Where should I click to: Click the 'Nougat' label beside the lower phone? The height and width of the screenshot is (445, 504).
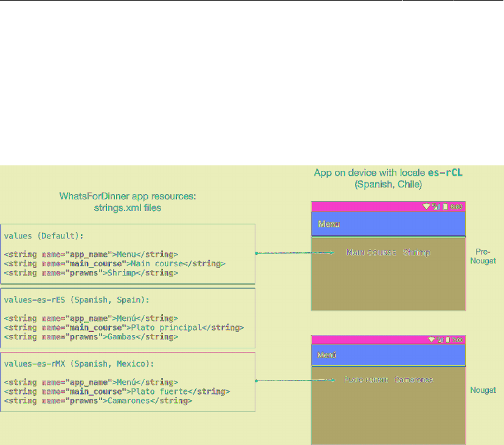[x=483, y=390]
